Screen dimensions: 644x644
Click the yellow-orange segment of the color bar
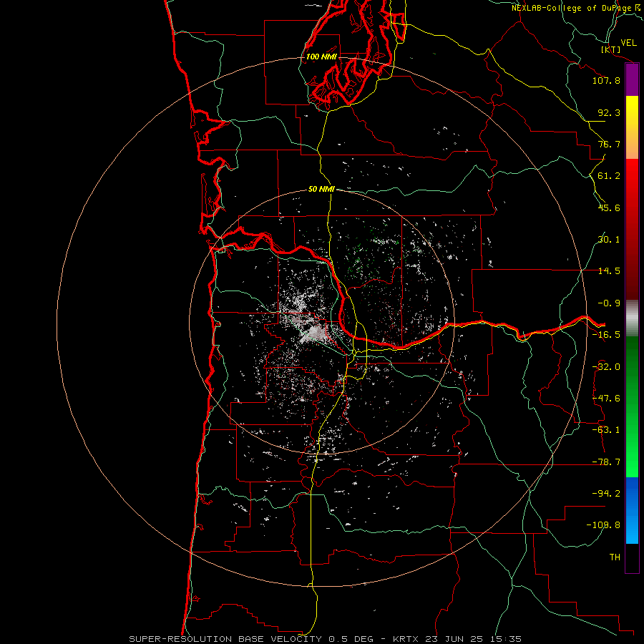632,127
